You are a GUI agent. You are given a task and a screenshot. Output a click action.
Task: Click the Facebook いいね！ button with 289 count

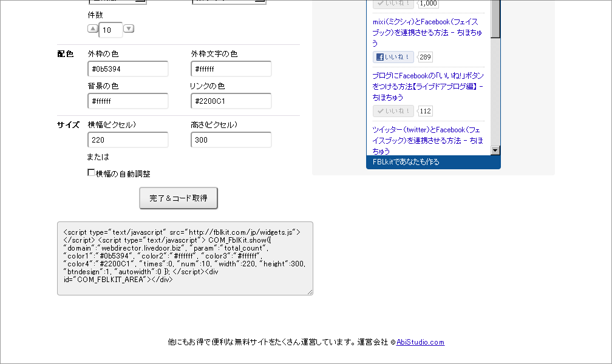click(393, 57)
